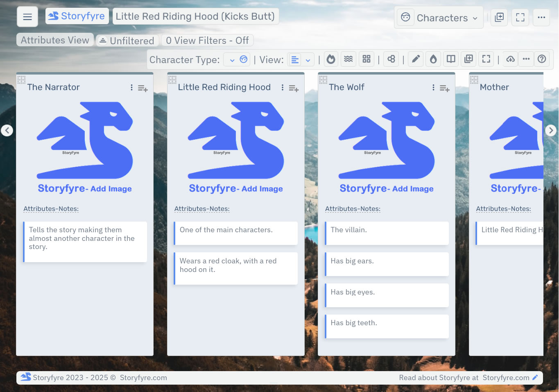Open the book view icon
559x392 pixels.
[450, 59]
